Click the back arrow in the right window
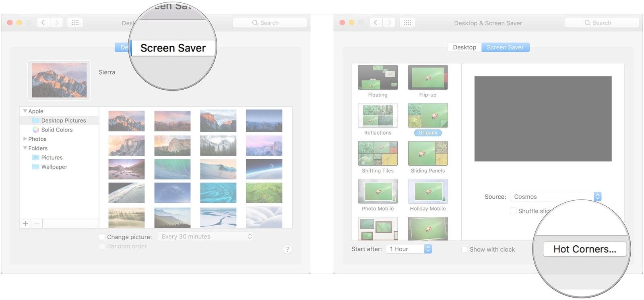 tap(375, 23)
